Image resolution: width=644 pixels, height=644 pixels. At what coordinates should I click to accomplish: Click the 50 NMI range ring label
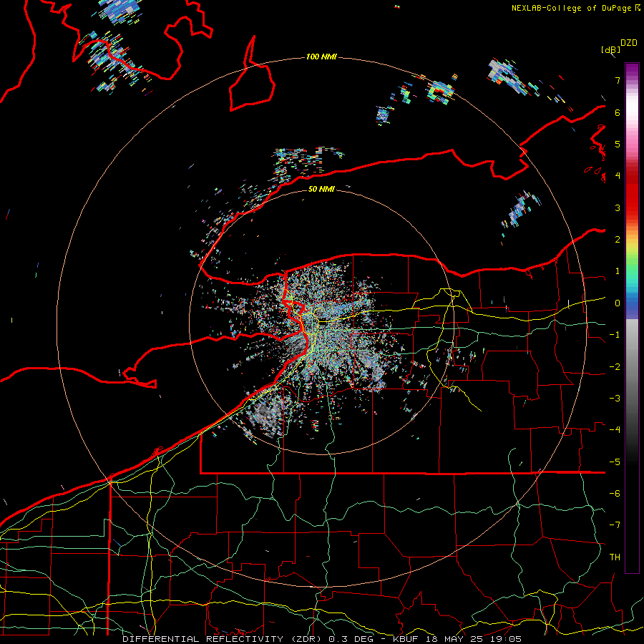[x=321, y=189]
